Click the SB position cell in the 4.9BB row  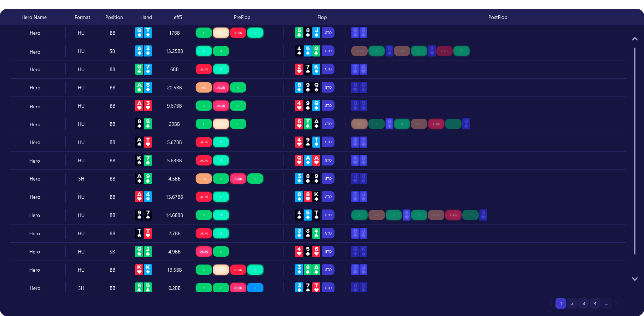click(112, 252)
